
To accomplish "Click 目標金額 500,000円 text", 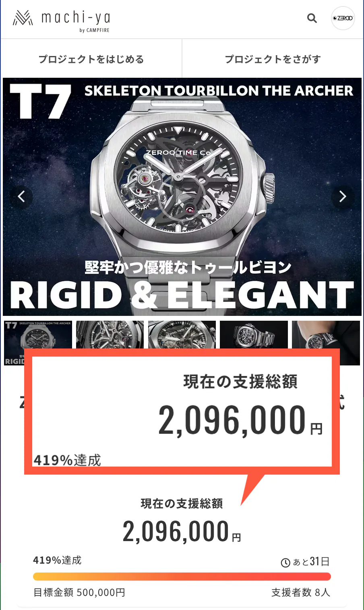I will coord(79,592).
